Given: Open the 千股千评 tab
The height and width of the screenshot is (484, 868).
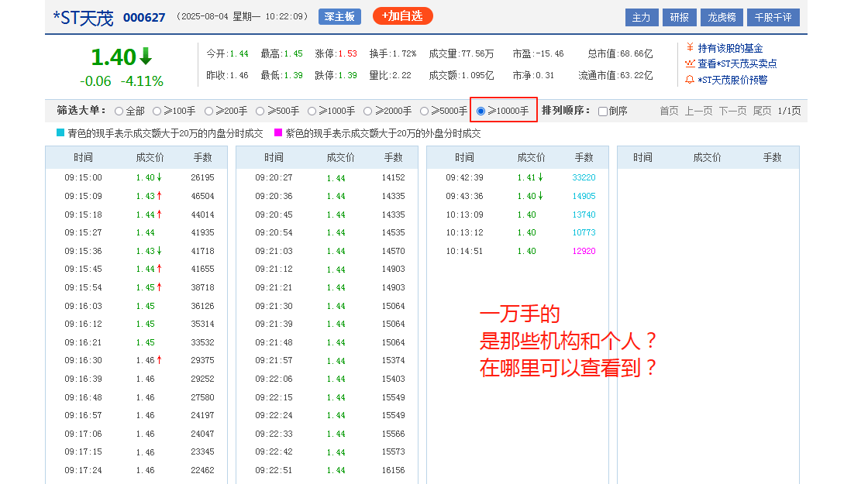Looking at the screenshot, I should [x=773, y=18].
